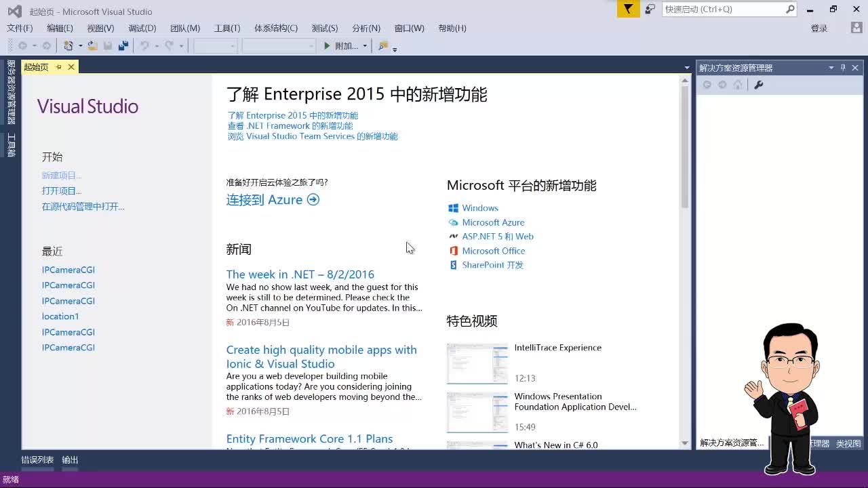This screenshot has height=488, width=868.
Task: Click the SharePoint logo icon
Action: click(x=453, y=265)
